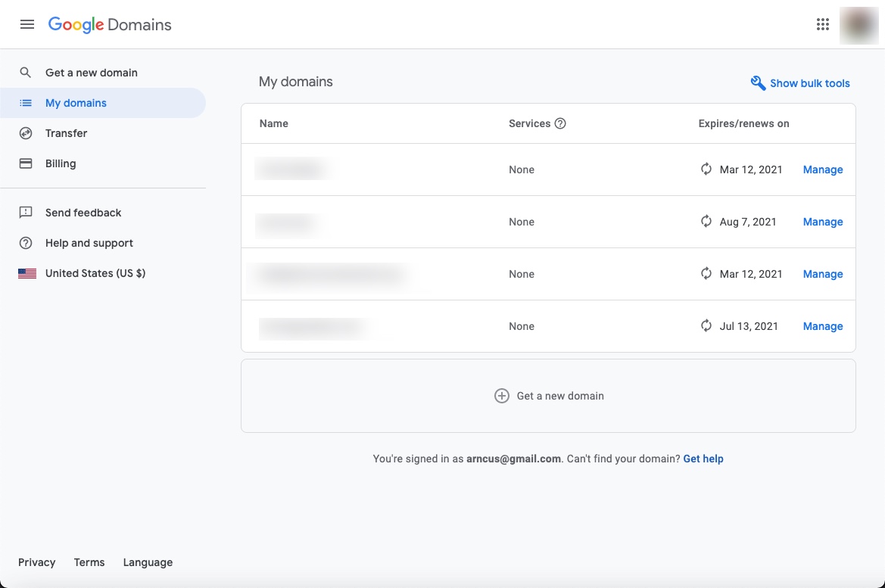
Task: Click the Get help link
Action: click(x=703, y=459)
